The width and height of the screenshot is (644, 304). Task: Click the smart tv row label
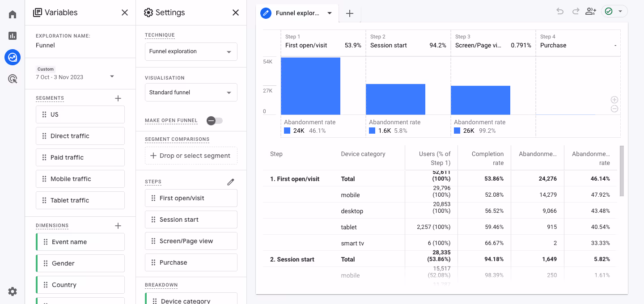(352, 243)
